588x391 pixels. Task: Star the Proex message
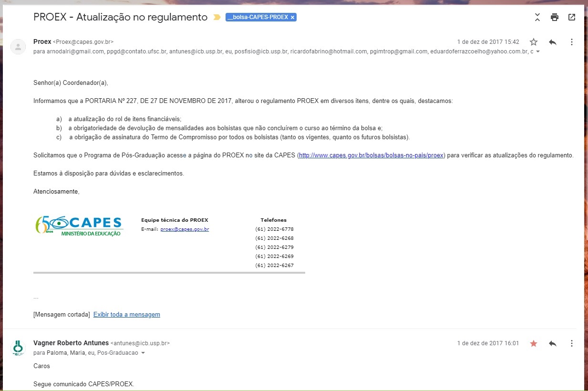coord(534,42)
